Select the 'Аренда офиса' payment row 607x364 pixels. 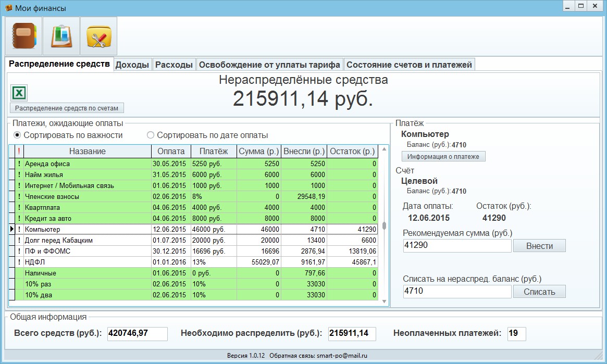pos(193,164)
